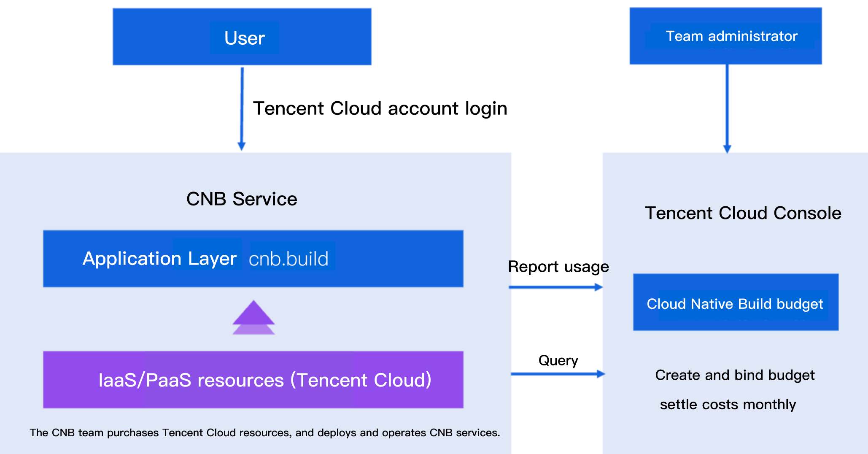Select the 'cnb.build' text
Viewport: 868px width, 454px height.
pyautogui.click(x=288, y=259)
